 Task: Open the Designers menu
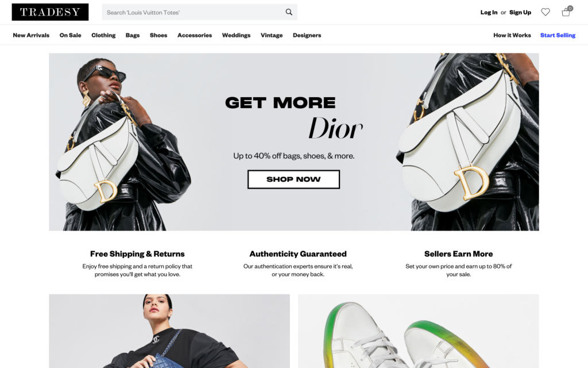coord(307,35)
